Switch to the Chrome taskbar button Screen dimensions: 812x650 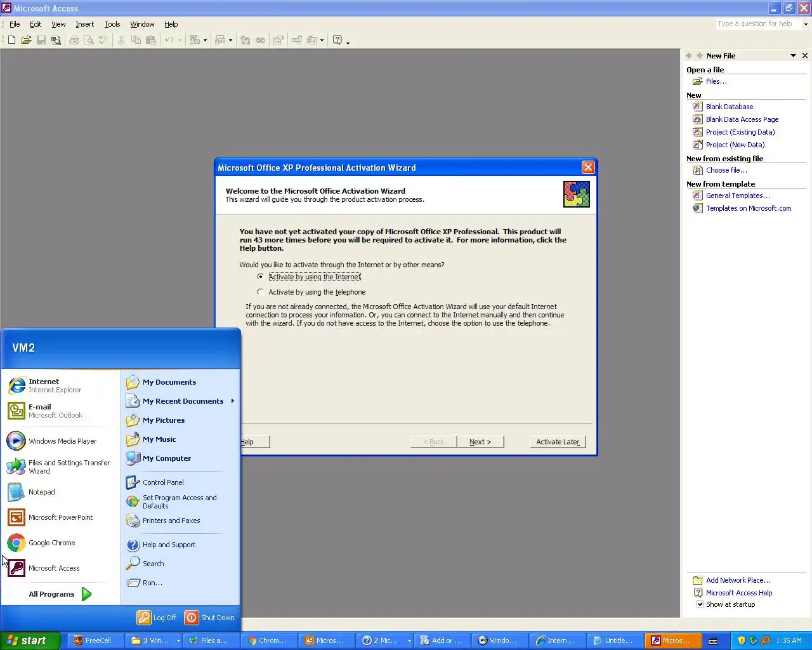click(268, 640)
